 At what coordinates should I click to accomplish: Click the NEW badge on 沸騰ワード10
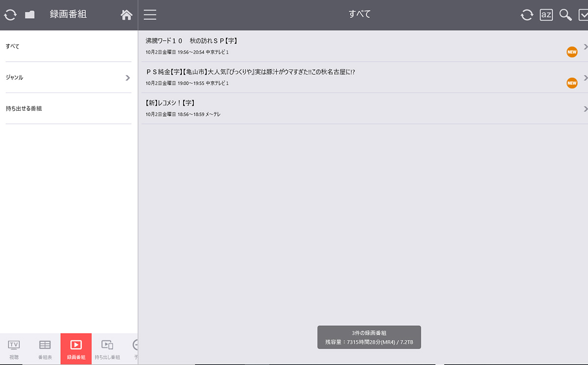[572, 52]
